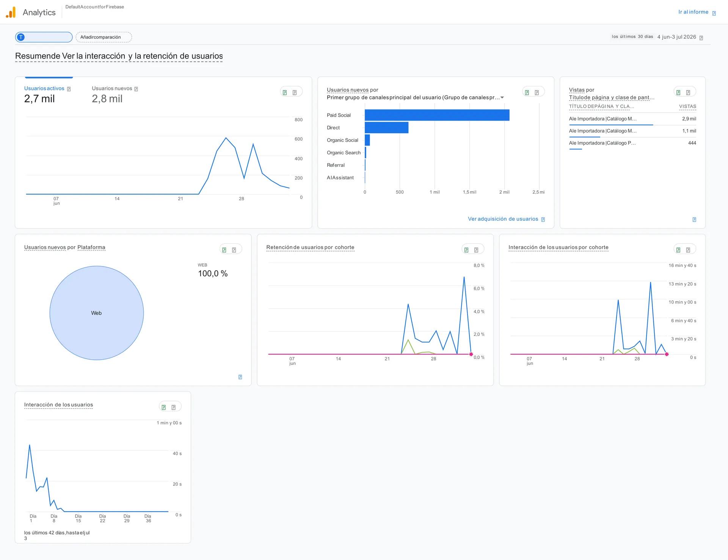This screenshot has height=560, width=728.
Task: Click the Web pie chart slice
Action: tap(97, 313)
